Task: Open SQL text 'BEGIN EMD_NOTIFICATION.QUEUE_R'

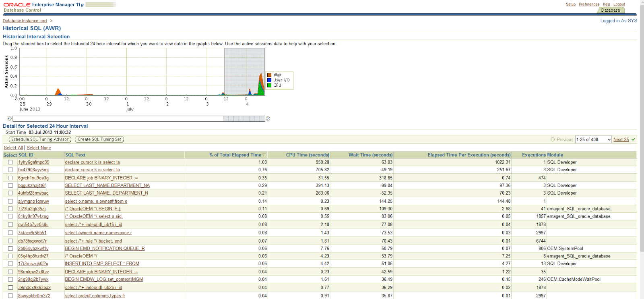Action: (x=105, y=249)
